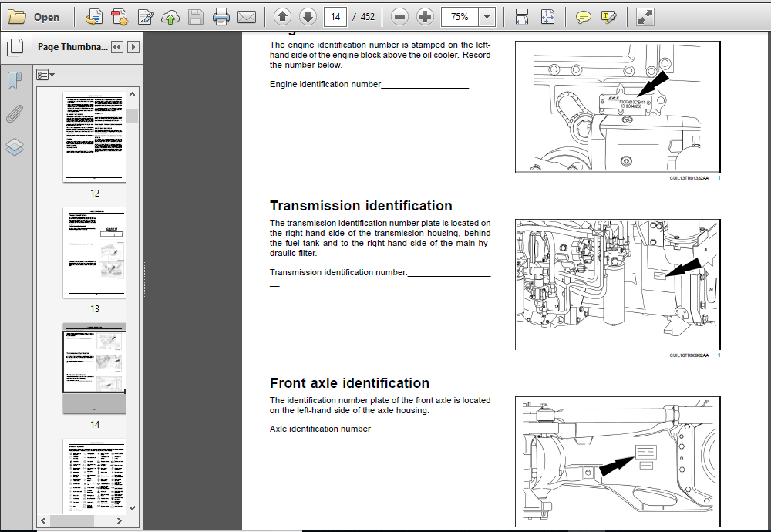The width and height of the screenshot is (771, 532).
Task: Convert file to PDF icon
Action: pos(93,17)
